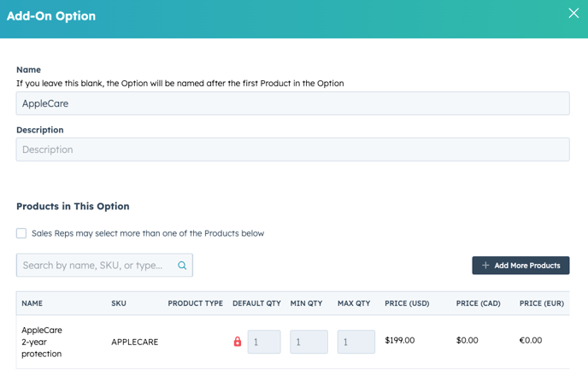
Task: Click the PRODUCT TYPE column header
Action: [x=195, y=303]
